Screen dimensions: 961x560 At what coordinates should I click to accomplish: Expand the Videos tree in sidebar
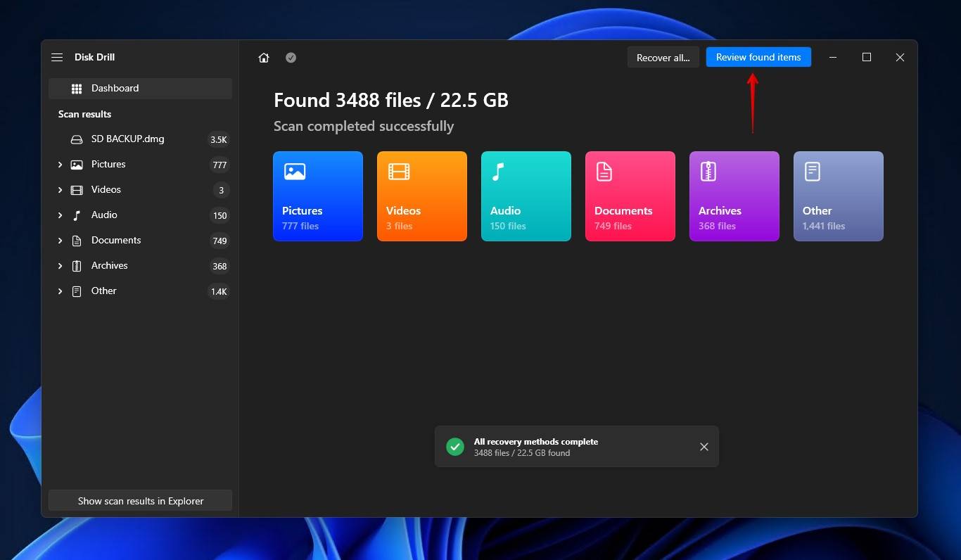click(61, 190)
